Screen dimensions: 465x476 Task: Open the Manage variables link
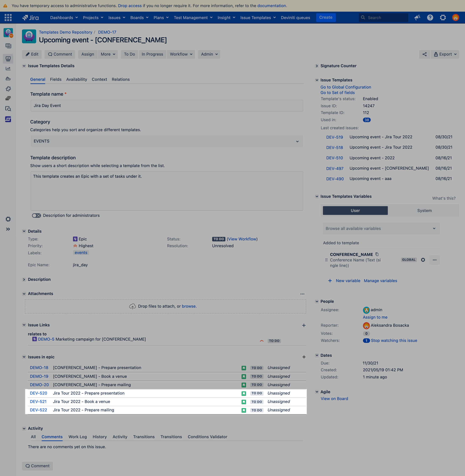coord(380,281)
